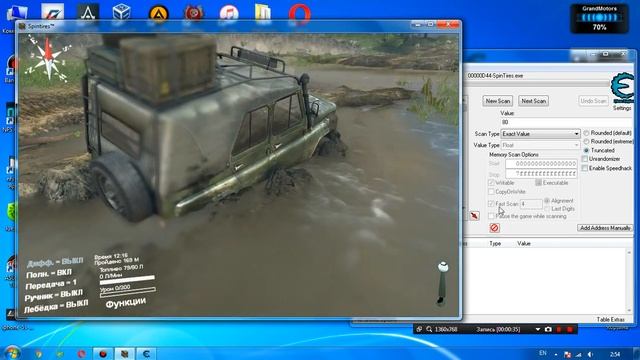Enable the Unrandomizer checkbox
640x360 pixels.
(585, 159)
